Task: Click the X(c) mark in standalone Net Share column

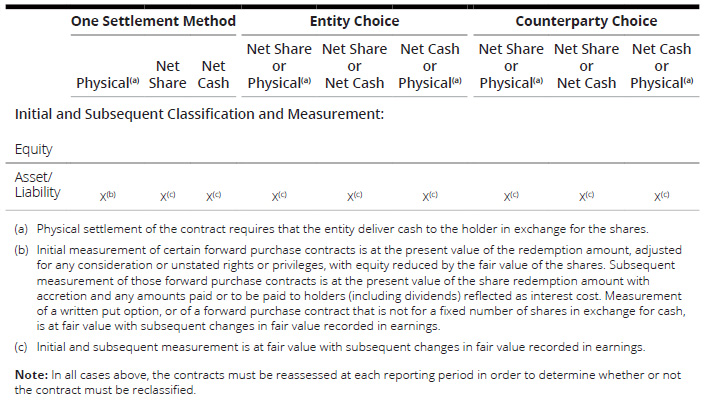Action: click(168, 197)
